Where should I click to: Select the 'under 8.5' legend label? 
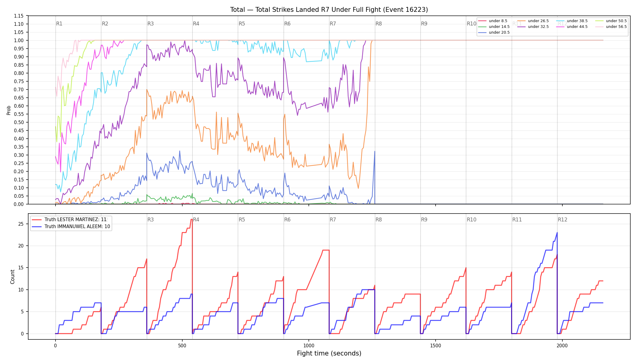498,21
